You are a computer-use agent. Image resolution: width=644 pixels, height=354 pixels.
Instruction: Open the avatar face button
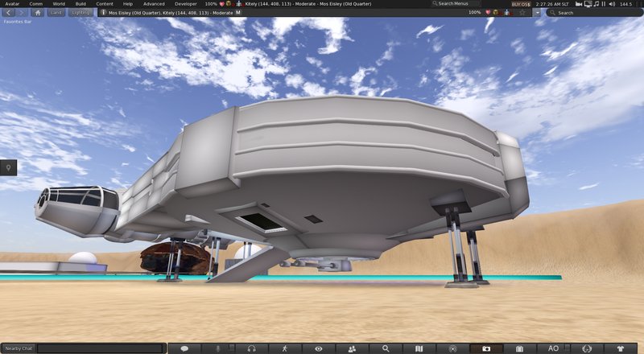click(587, 348)
